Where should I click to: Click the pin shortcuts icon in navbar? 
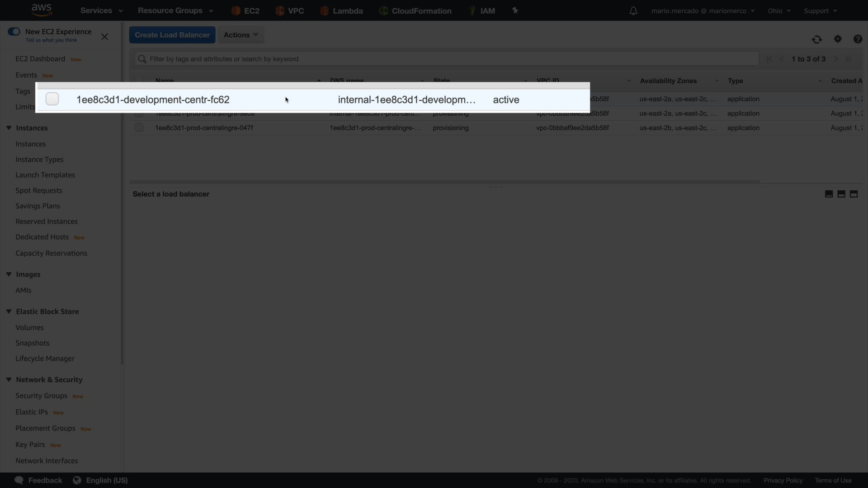515,10
